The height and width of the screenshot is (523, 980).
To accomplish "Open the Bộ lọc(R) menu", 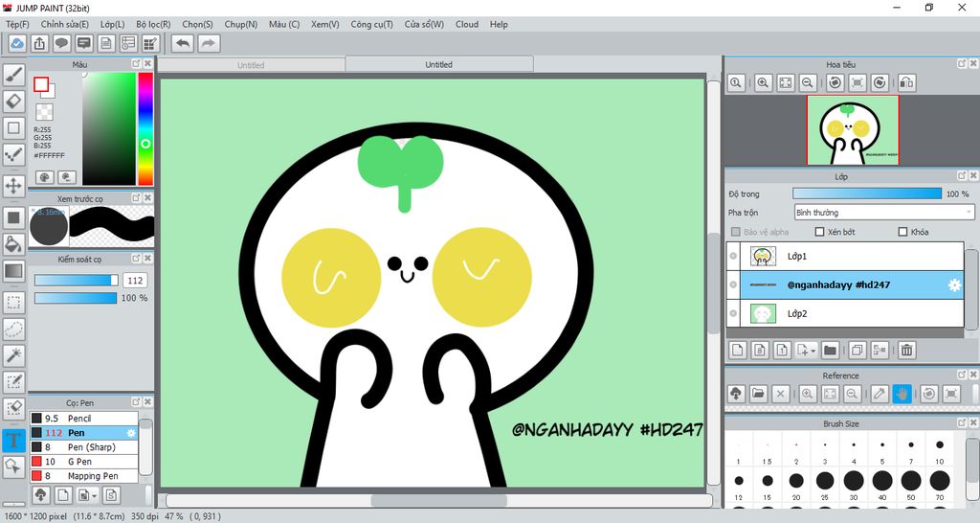I will pyautogui.click(x=153, y=24).
